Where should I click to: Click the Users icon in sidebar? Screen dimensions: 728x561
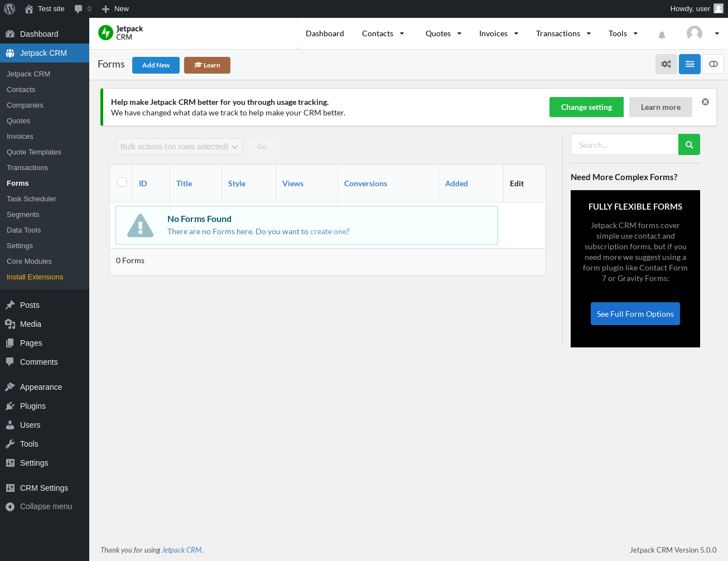10,425
